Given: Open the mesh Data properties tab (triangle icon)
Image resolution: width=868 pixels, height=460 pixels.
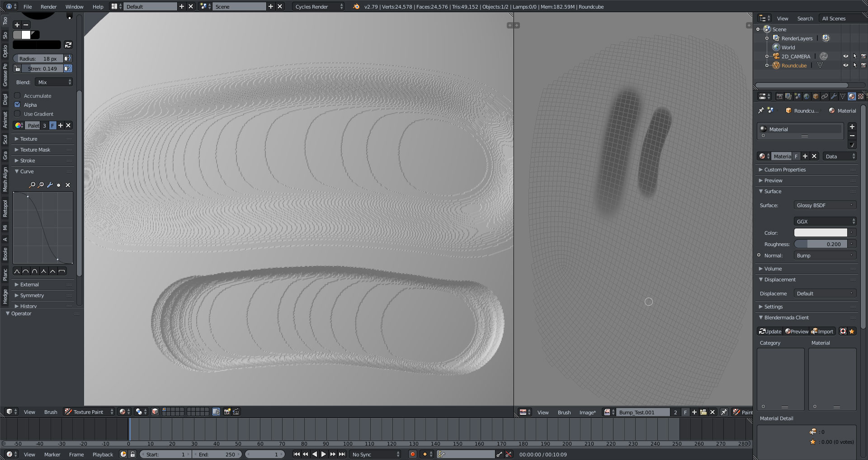Looking at the screenshot, I should click(x=843, y=96).
